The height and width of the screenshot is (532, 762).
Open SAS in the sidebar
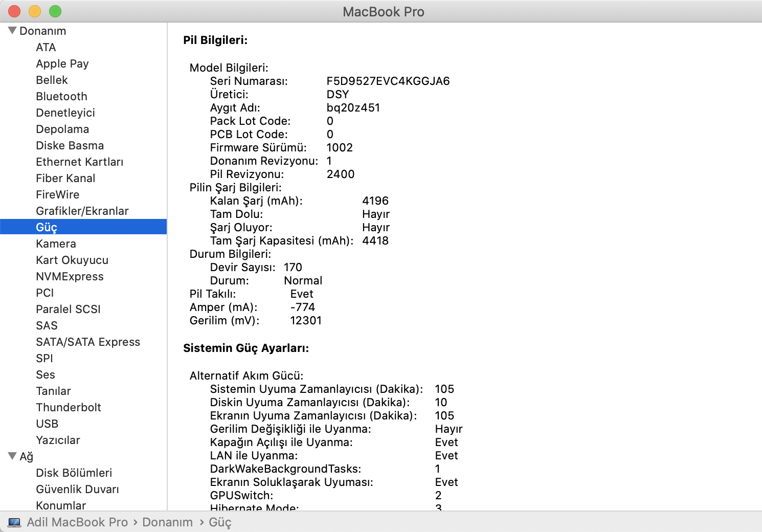pos(47,326)
